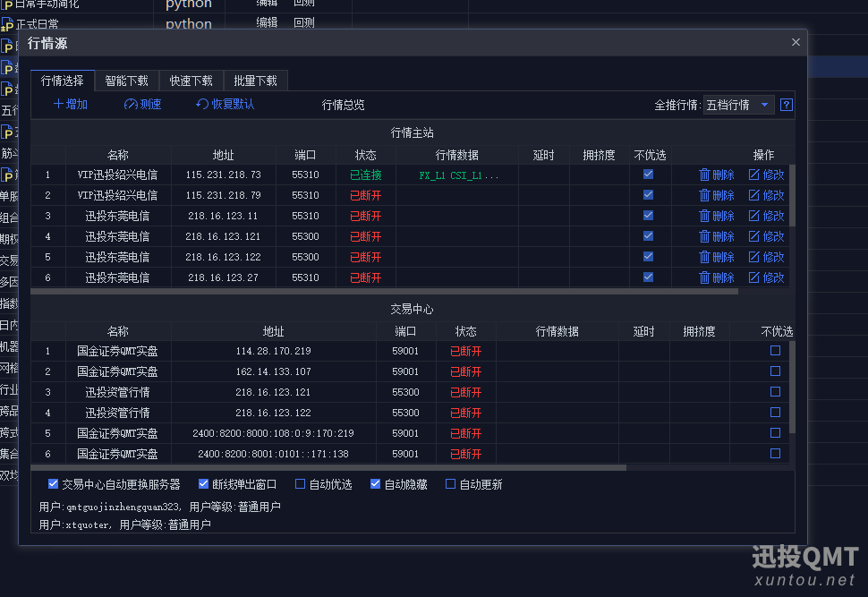Uncheck 不优选 for server 115.231.218.73
This screenshot has width=868, height=597.
pyautogui.click(x=648, y=175)
